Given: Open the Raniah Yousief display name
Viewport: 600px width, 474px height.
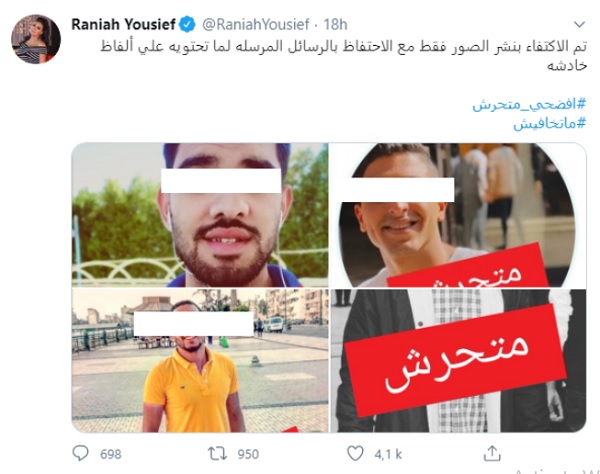Looking at the screenshot, I should 123,24.
